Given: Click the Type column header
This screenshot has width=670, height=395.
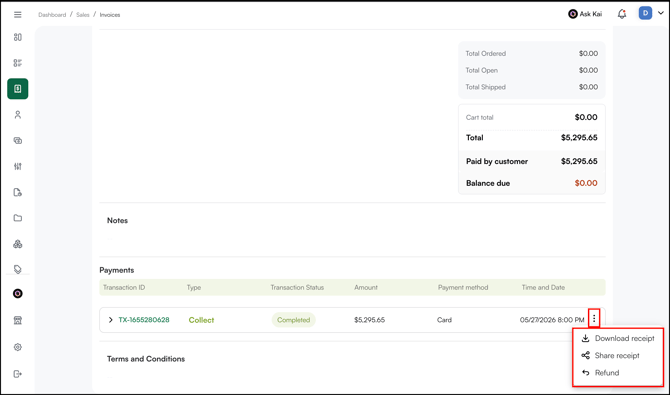Looking at the screenshot, I should click(x=194, y=287).
